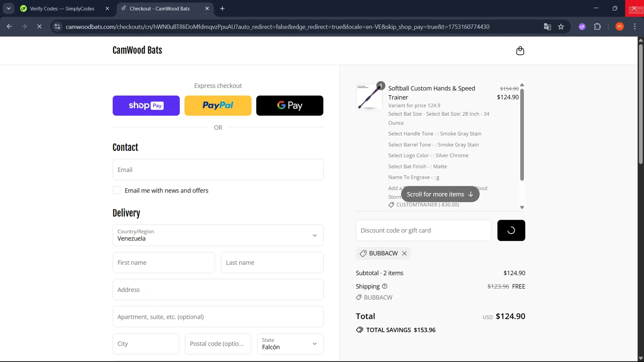Click the browser forward arrow
Screen dimensions: 644x362
point(24,27)
